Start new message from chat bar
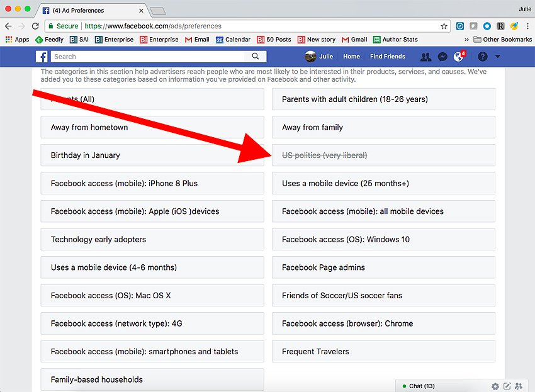This screenshot has width=535, height=392. pyautogui.click(x=507, y=386)
